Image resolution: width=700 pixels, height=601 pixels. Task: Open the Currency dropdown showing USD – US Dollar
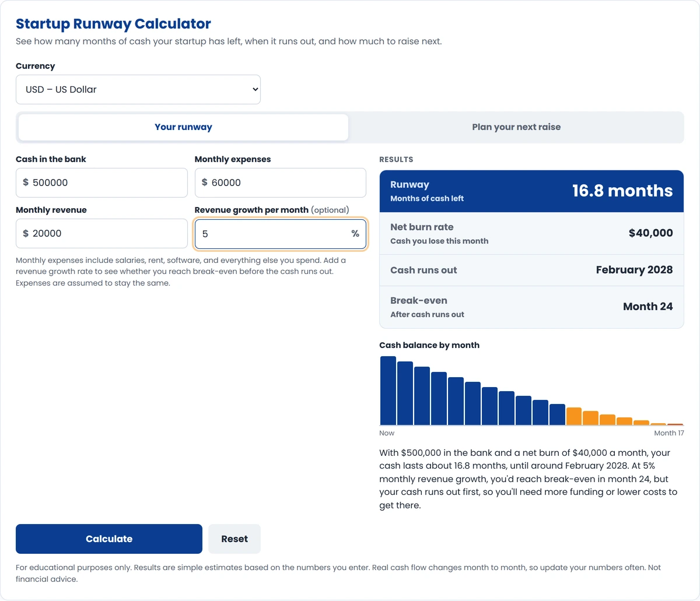click(138, 89)
